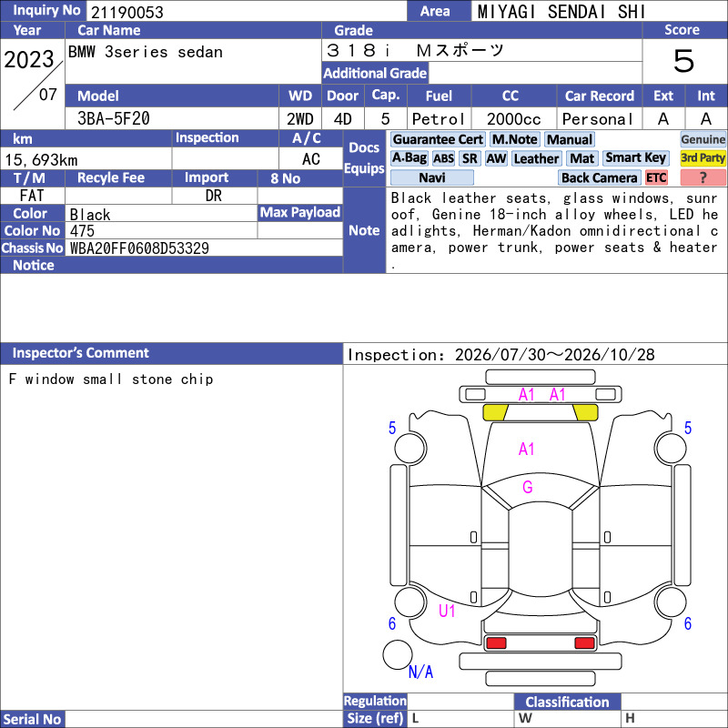Select the yellow 3rd Party badge
Image resolution: width=728 pixels, height=728 pixels.
pos(703,158)
